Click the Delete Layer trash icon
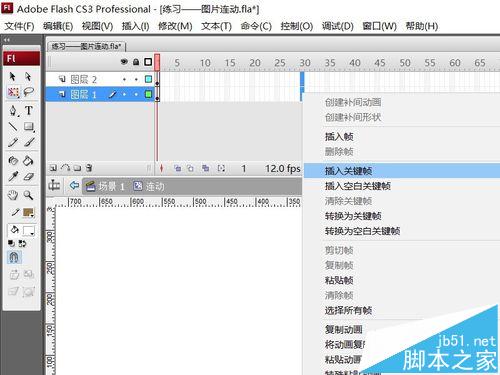 [x=89, y=168]
